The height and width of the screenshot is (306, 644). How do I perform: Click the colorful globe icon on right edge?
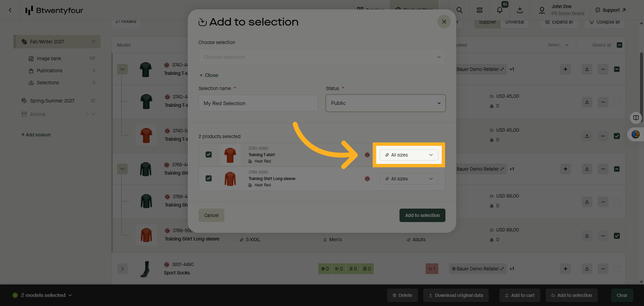(x=636, y=134)
